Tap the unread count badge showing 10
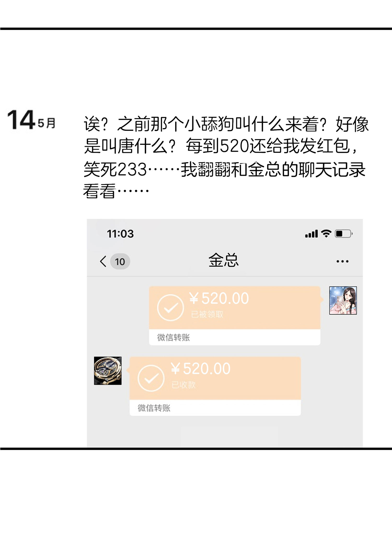The width and height of the screenshot is (392, 556). pyautogui.click(x=120, y=261)
